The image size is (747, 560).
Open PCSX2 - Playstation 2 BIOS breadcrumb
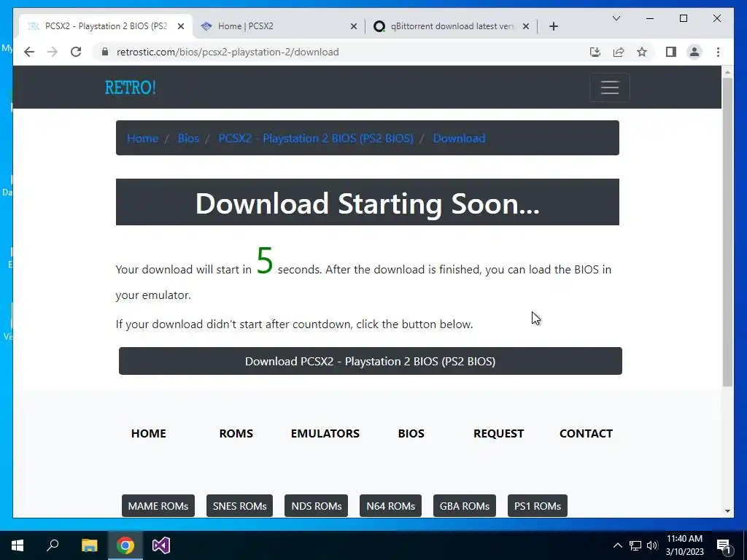pyautogui.click(x=316, y=138)
